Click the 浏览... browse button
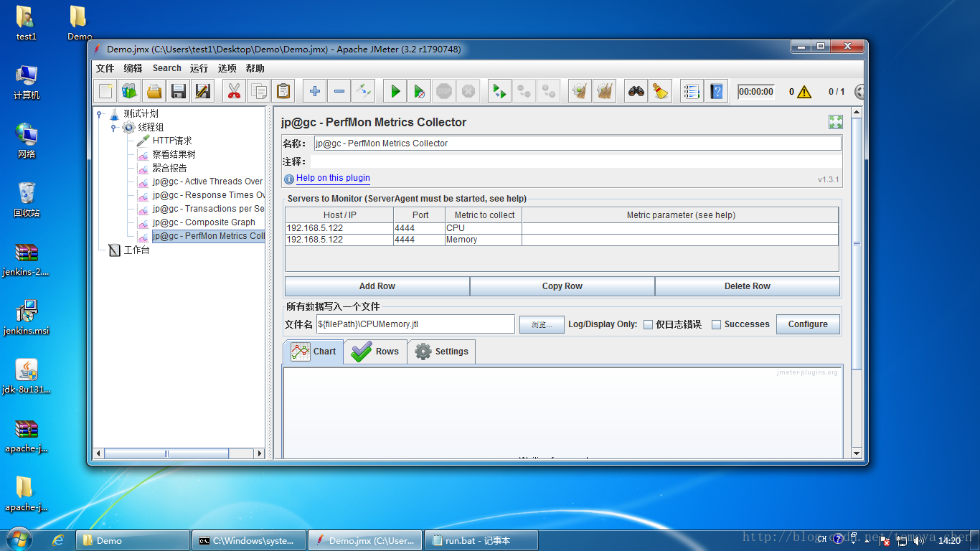The height and width of the screenshot is (551, 980). 542,325
